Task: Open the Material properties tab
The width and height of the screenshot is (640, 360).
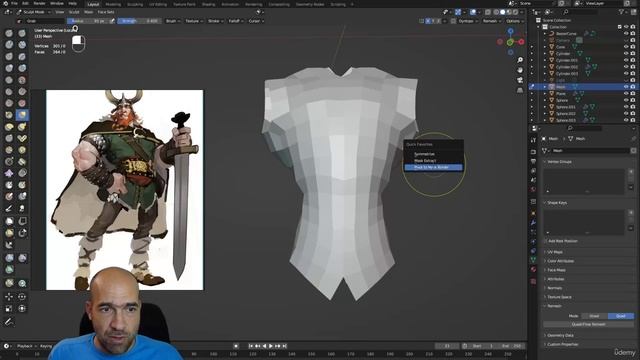Action: tap(533, 269)
